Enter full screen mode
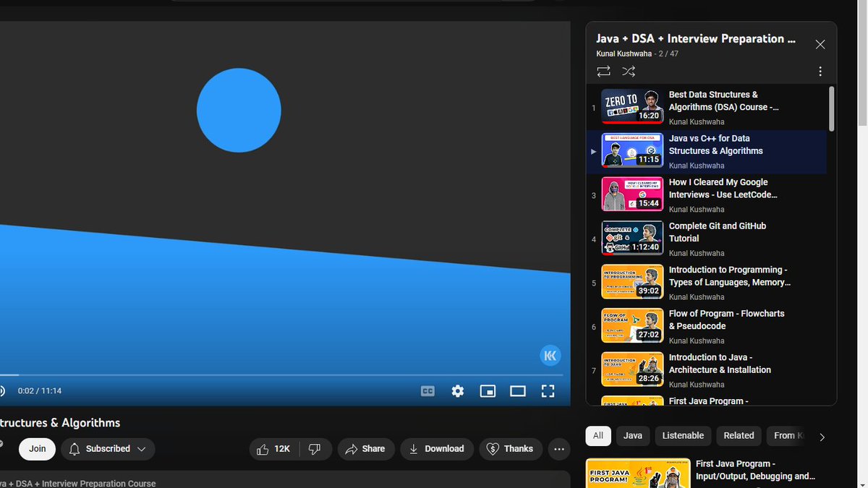Viewport: 868px width, 488px height. click(548, 391)
